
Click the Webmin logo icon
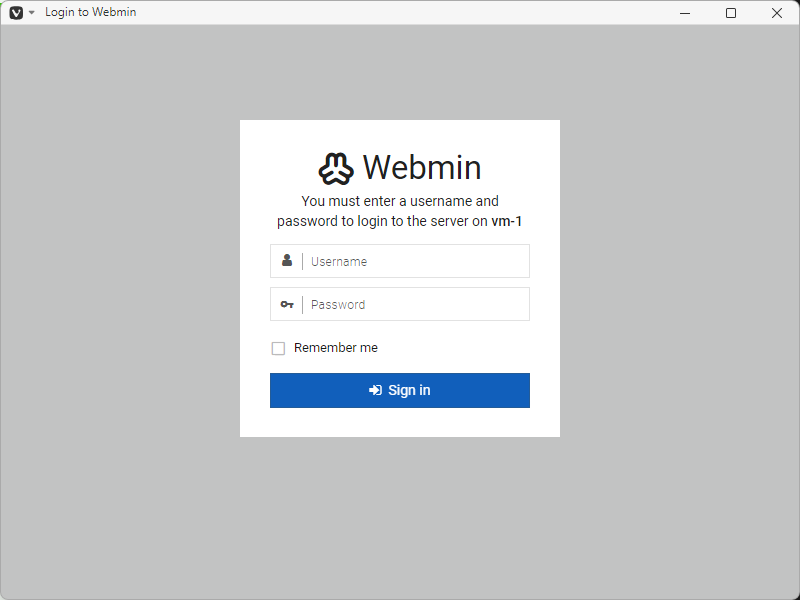[336, 168]
